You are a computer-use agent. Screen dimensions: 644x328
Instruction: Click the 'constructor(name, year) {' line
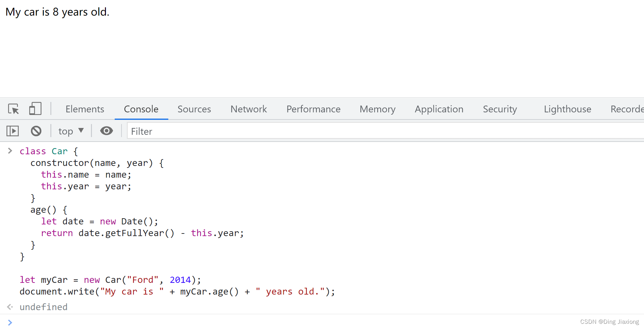pos(97,163)
